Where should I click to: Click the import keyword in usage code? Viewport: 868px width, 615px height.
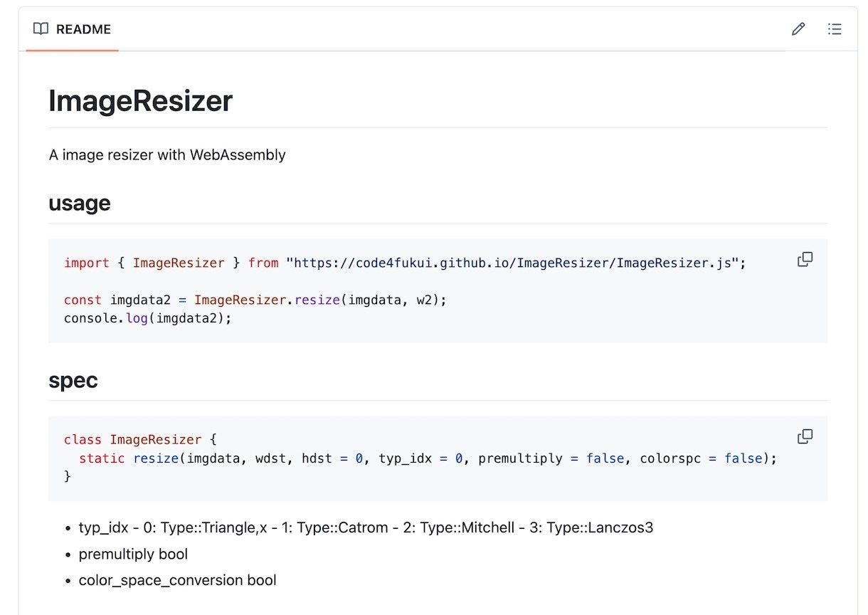87,263
